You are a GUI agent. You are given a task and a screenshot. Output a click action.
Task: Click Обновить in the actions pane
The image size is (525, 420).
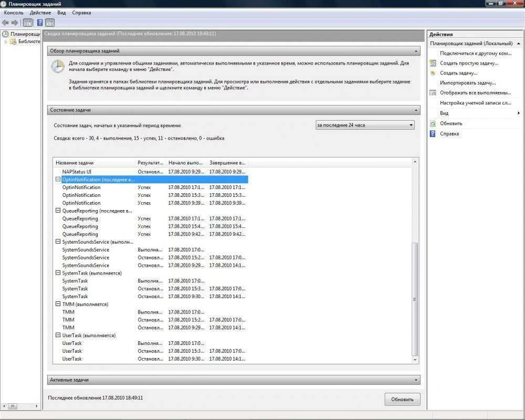point(450,123)
